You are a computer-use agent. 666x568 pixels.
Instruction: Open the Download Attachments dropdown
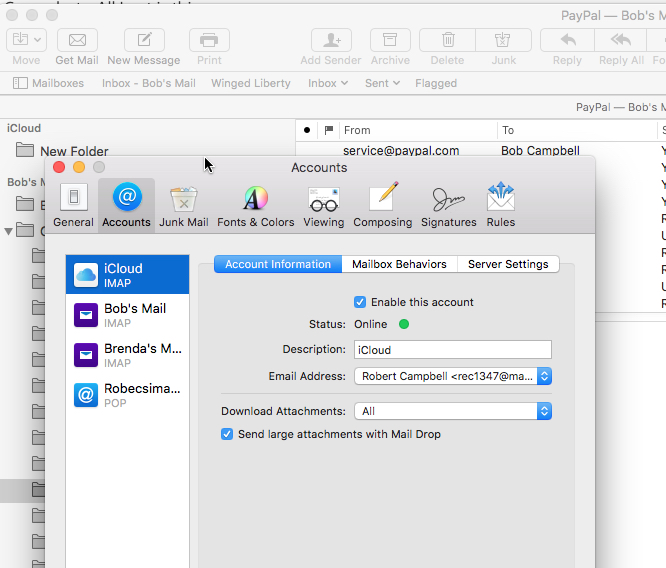(x=453, y=411)
